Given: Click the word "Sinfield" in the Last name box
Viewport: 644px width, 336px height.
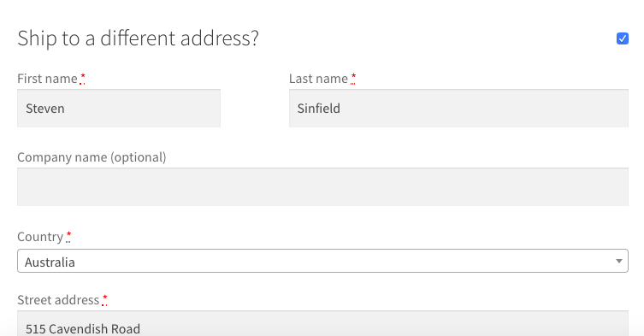Looking at the screenshot, I should tap(319, 109).
